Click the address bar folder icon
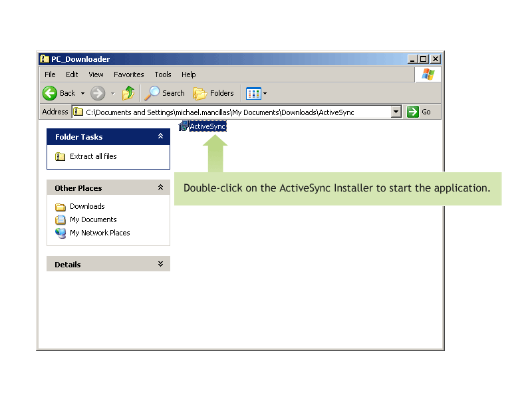The height and width of the screenshot is (399, 532). point(78,112)
